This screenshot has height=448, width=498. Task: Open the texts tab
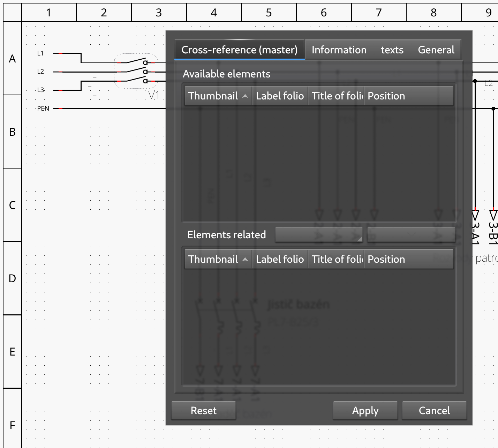pyautogui.click(x=392, y=50)
